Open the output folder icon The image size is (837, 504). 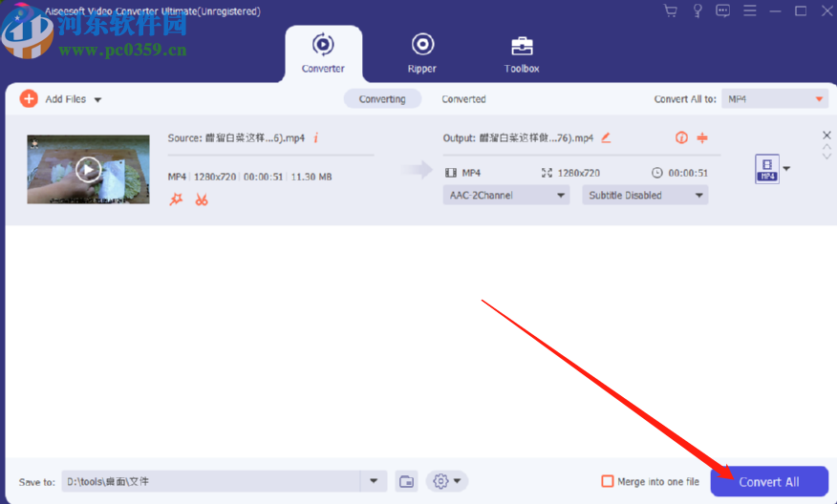coord(406,481)
